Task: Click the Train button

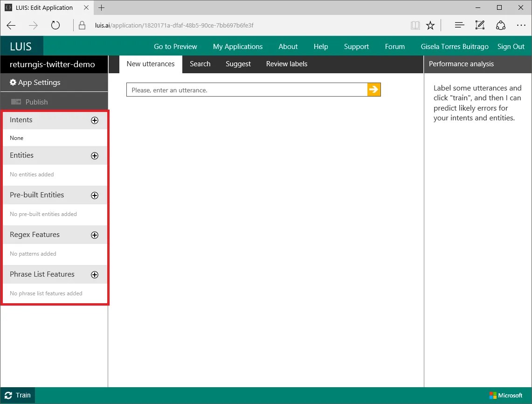Action: pyautogui.click(x=18, y=395)
